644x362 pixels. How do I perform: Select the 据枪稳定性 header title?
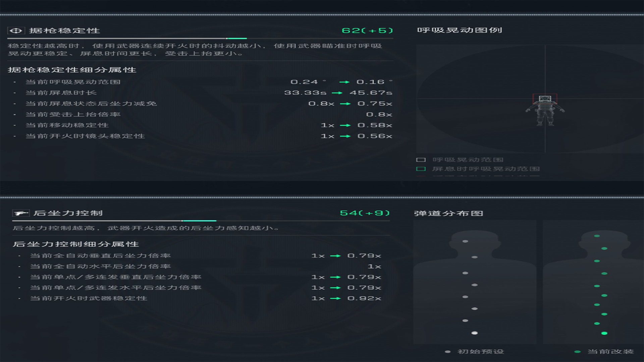pos(64,31)
